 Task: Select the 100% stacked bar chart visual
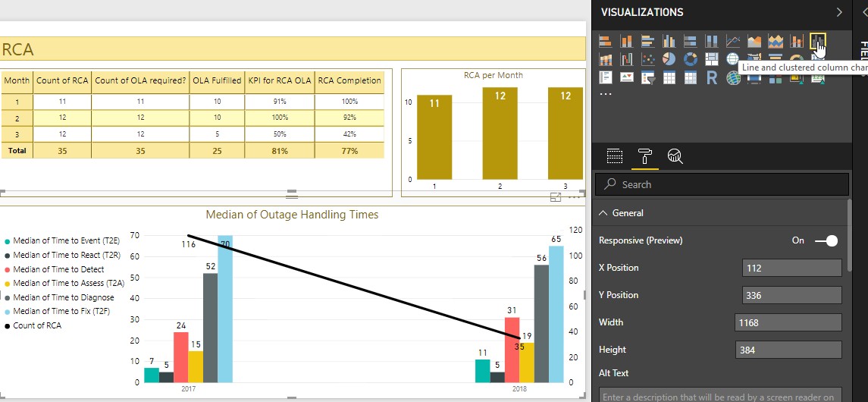691,41
